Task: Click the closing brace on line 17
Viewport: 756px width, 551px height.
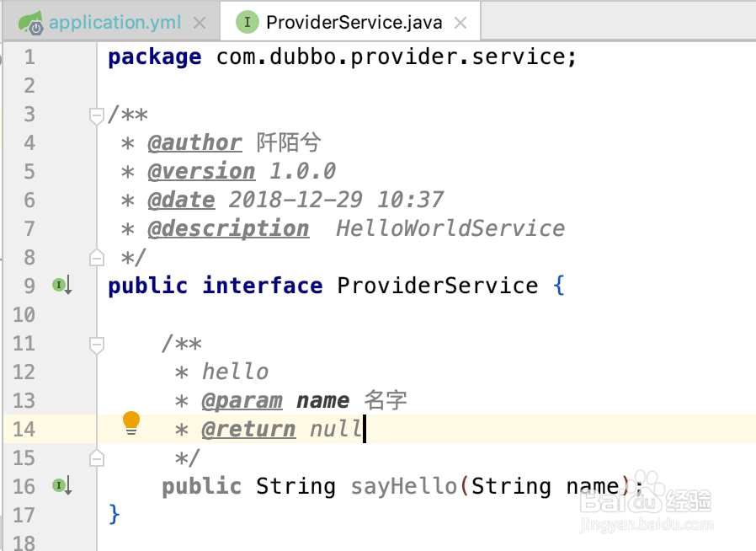Action: pyautogui.click(x=114, y=514)
